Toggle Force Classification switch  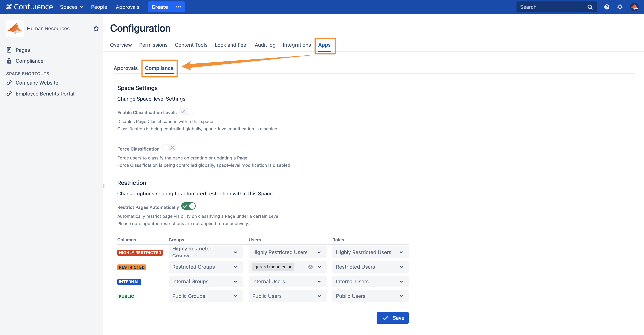click(x=169, y=148)
